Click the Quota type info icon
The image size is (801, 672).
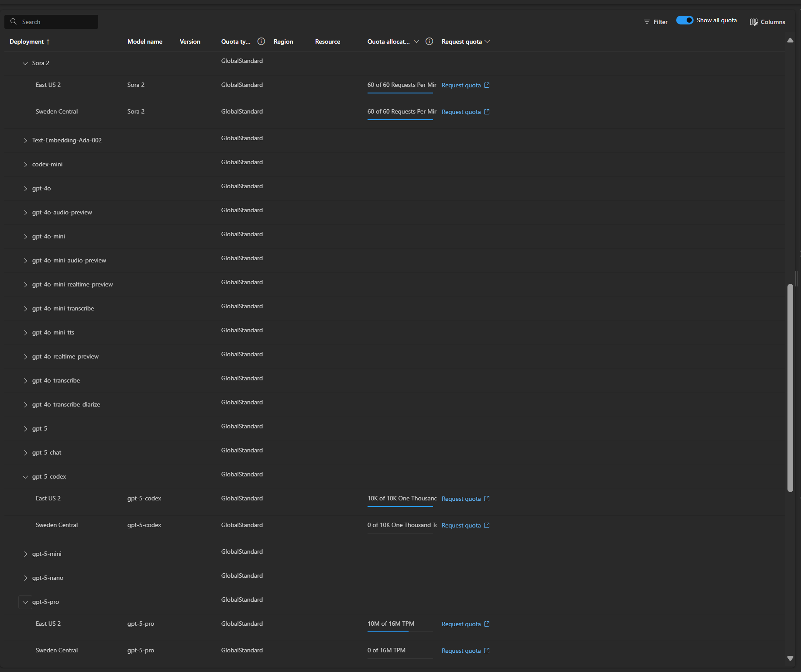pos(261,41)
